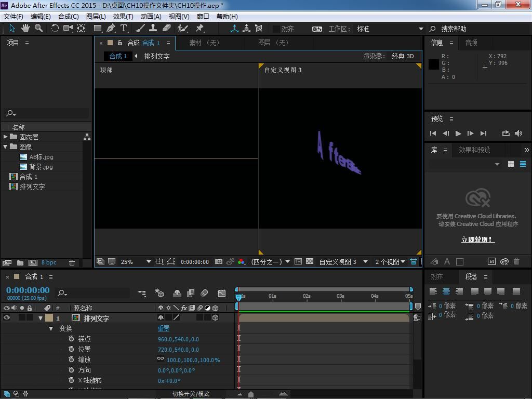This screenshot has width=532, height=399.
Task: Toggle Draft 3D icon in timeline
Action: [159, 293]
